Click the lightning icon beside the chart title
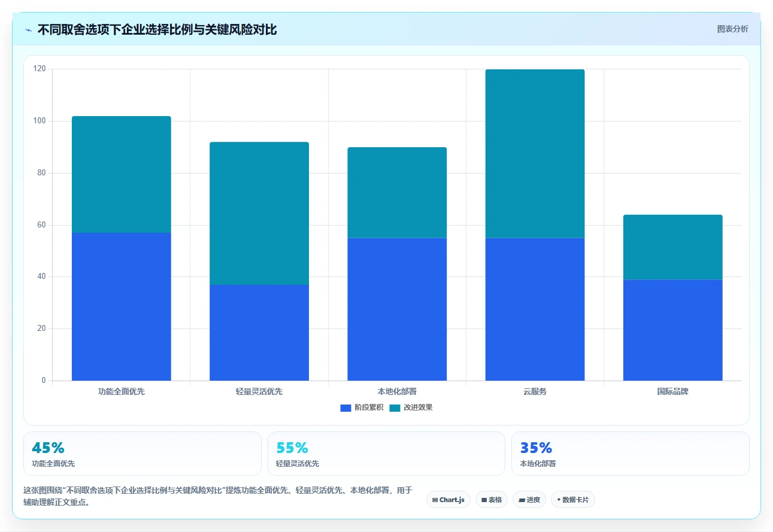773x532 pixels. pos(28,29)
